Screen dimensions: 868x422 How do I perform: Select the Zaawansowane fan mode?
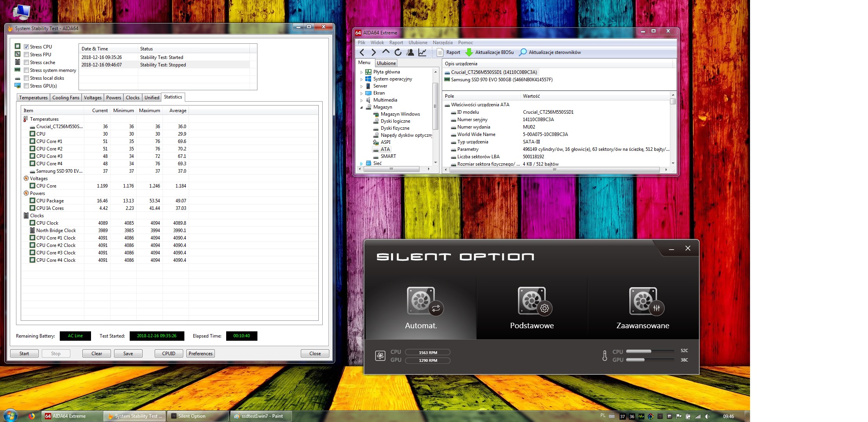(x=643, y=308)
